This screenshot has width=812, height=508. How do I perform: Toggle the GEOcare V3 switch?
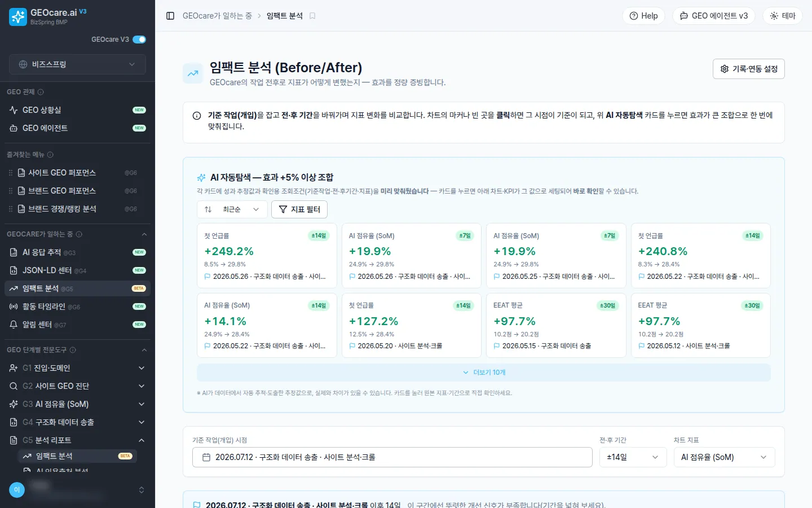(x=139, y=40)
